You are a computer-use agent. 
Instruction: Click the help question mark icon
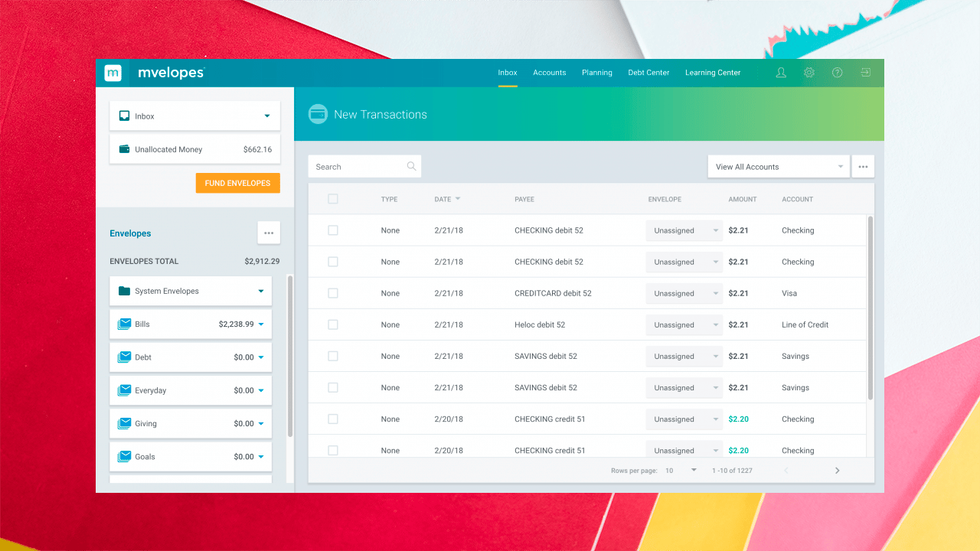838,73
